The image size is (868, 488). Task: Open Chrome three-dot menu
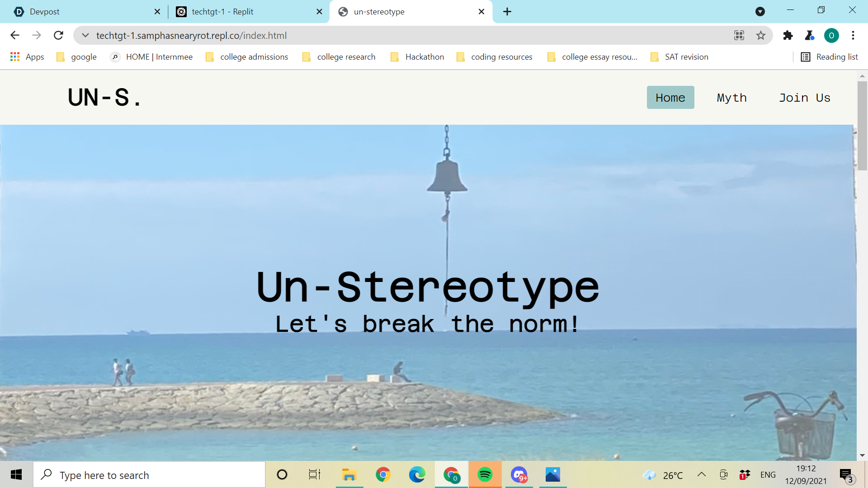click(x=853, y=35)
